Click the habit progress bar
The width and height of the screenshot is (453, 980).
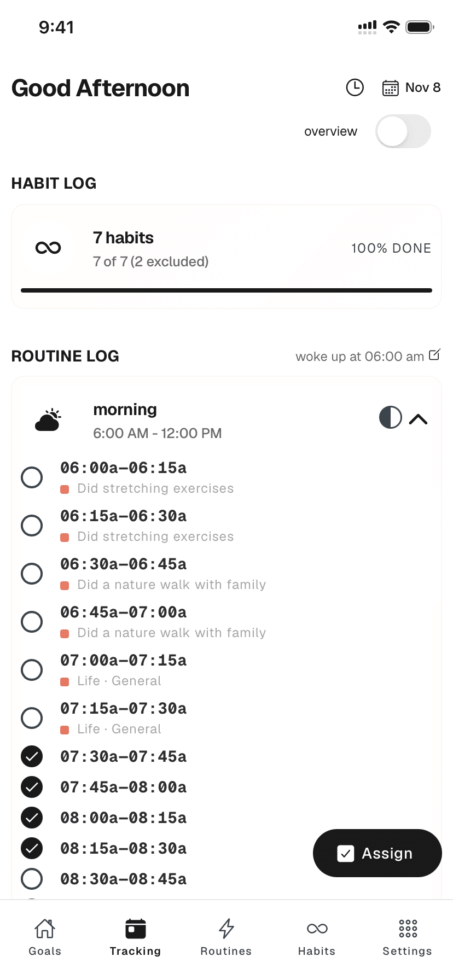coord(226,290)
